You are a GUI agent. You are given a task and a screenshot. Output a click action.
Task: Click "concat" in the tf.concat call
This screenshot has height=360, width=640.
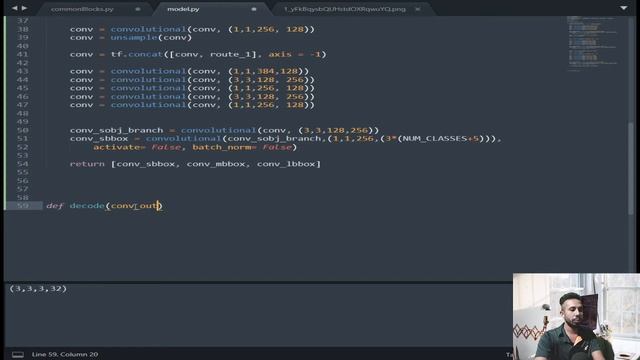(x=145, y=54)
